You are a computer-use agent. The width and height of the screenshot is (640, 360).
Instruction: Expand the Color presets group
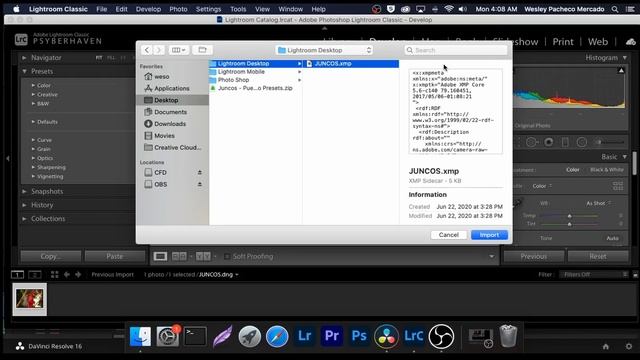[x=33, y=85]
